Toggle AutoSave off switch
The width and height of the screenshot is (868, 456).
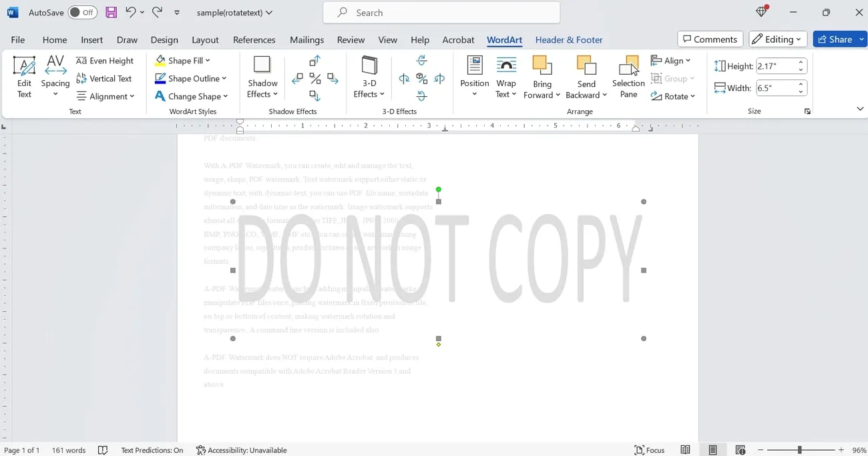[x=81, y=12]
